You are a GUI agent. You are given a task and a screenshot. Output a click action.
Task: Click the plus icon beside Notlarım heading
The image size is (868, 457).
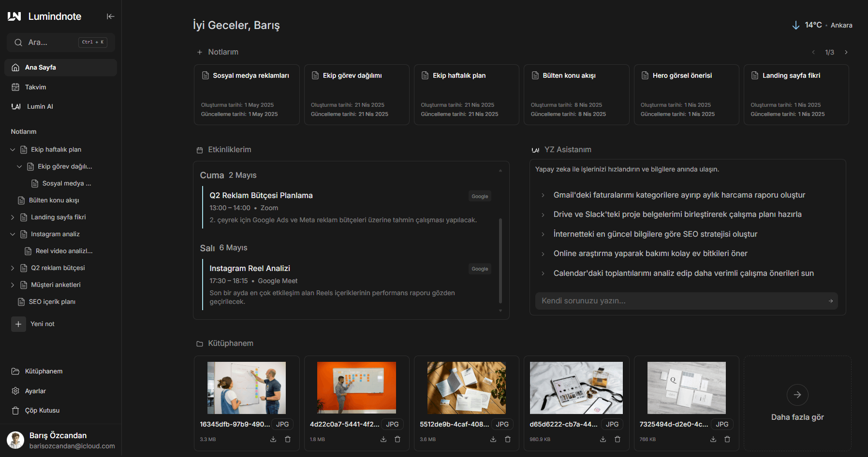tap(199, 52)
